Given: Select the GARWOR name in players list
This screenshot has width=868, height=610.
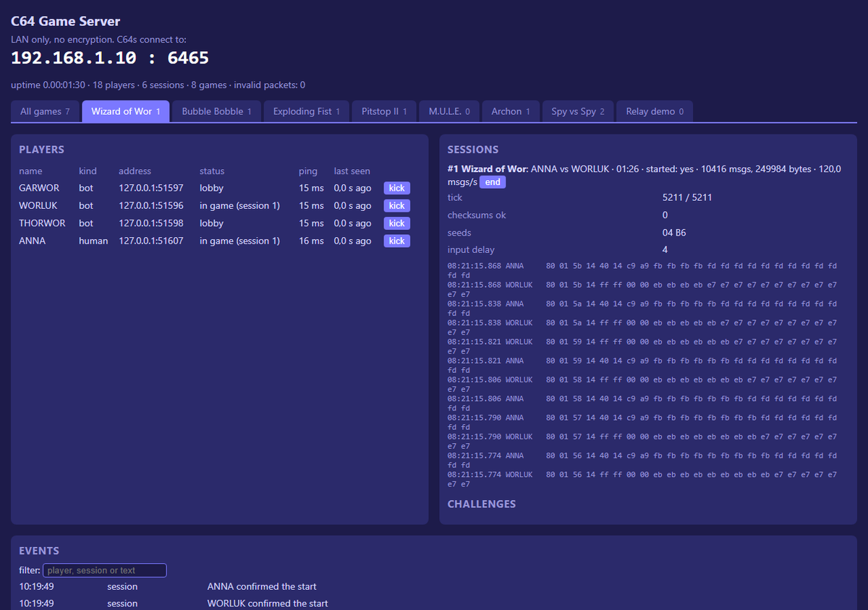Looking at the screenshot, I should pyautogui.click(x=39, y=188).
